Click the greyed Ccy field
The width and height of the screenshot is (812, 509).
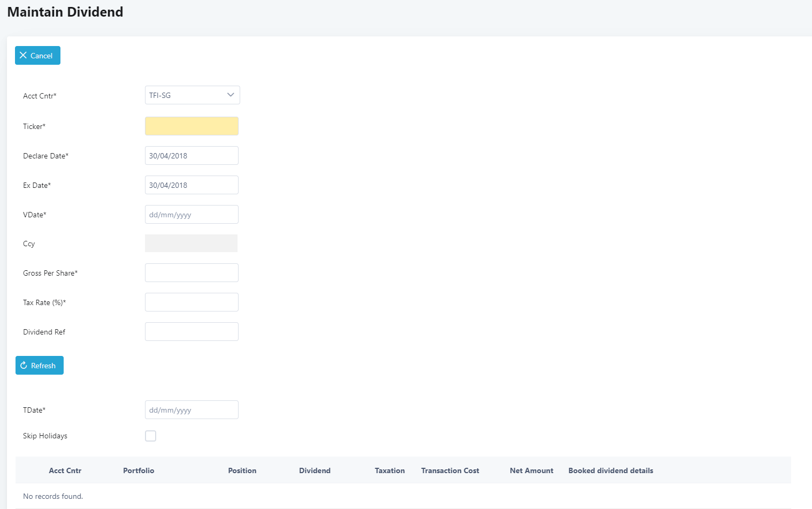pos(191,244)
